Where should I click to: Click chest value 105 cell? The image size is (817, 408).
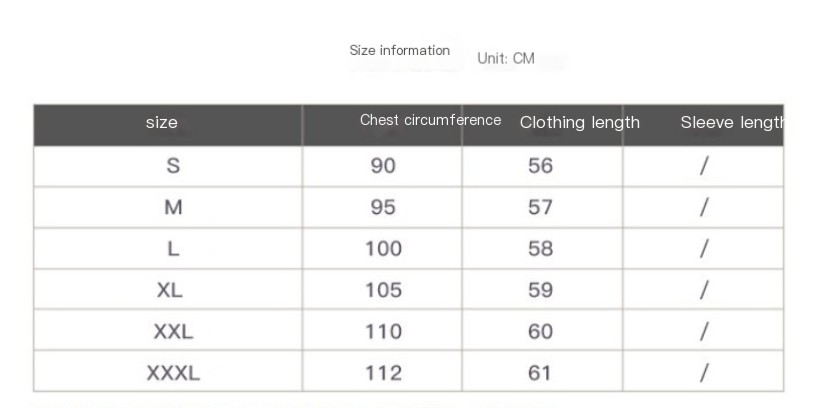[383, 290]
